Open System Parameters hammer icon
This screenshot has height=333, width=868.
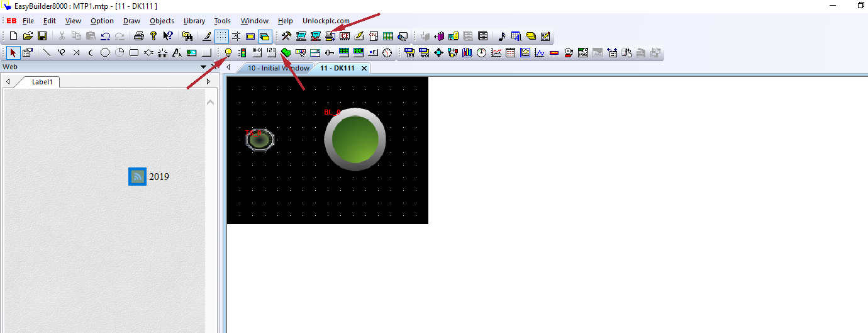[286, 36]
